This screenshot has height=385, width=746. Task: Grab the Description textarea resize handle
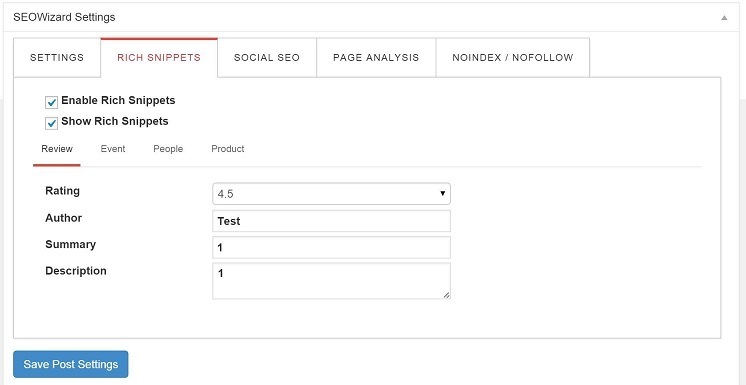[x=446, y=295]
